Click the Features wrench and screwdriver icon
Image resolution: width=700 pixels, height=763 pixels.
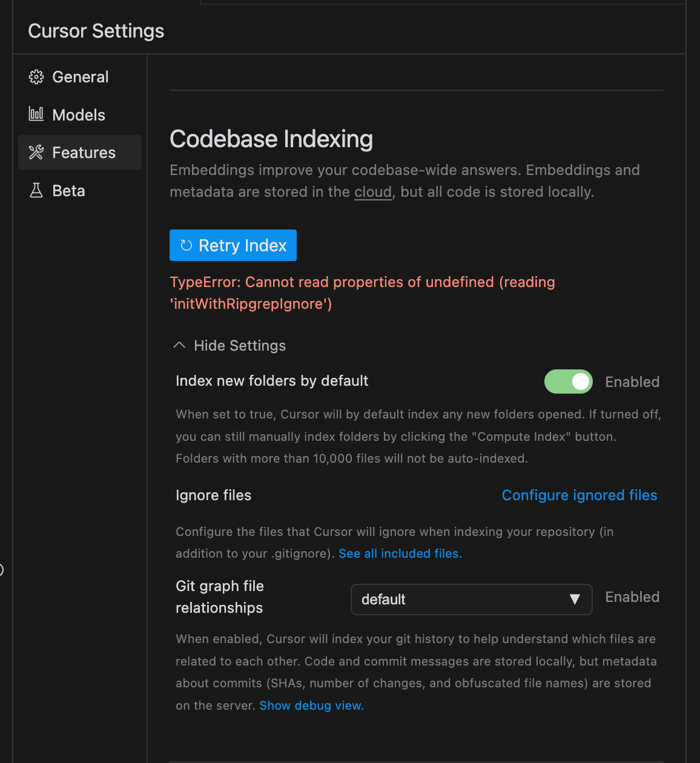36,153
